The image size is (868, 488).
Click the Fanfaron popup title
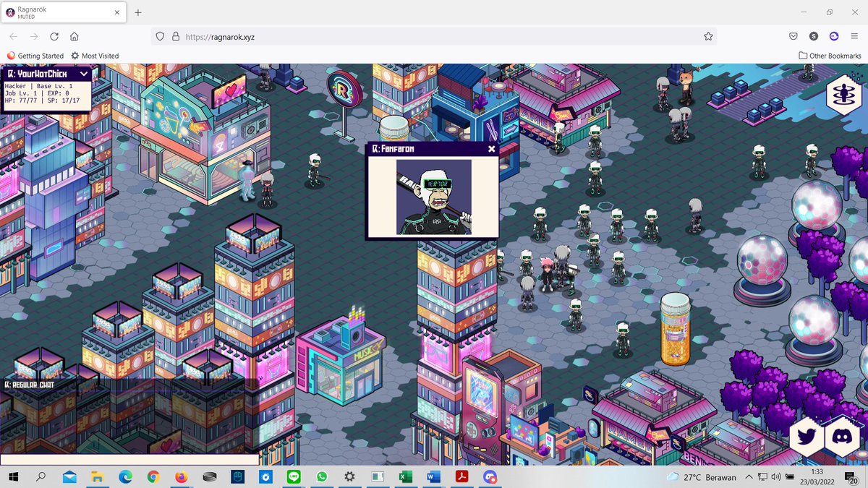(393, 149)
